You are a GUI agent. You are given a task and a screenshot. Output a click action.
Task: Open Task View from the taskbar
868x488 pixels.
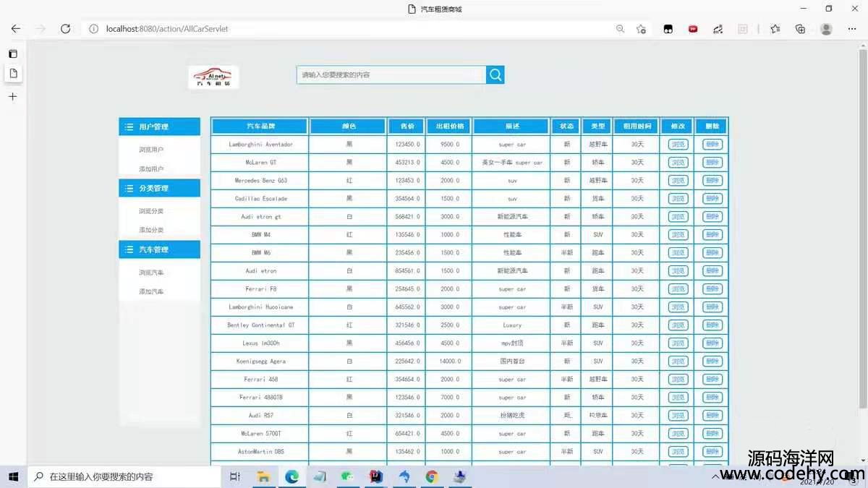pyautogui.click(x=235, y=476)
